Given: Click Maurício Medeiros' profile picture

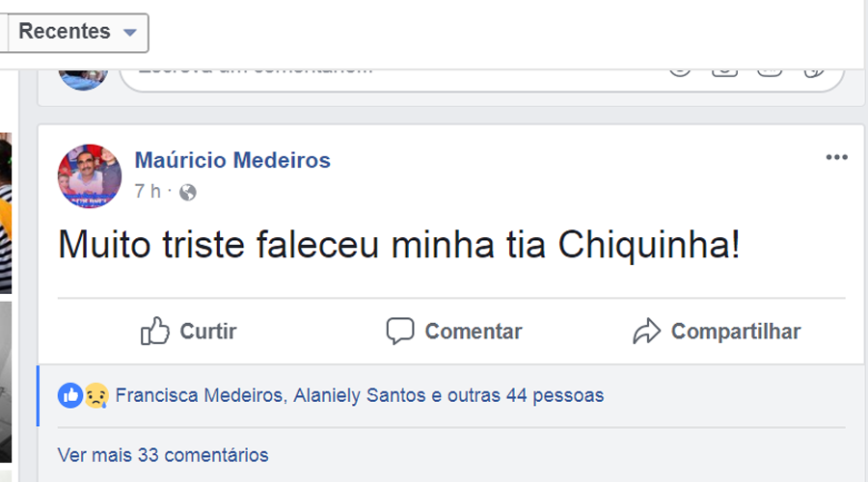Looking at the screenshot, I should pos(90,175).
